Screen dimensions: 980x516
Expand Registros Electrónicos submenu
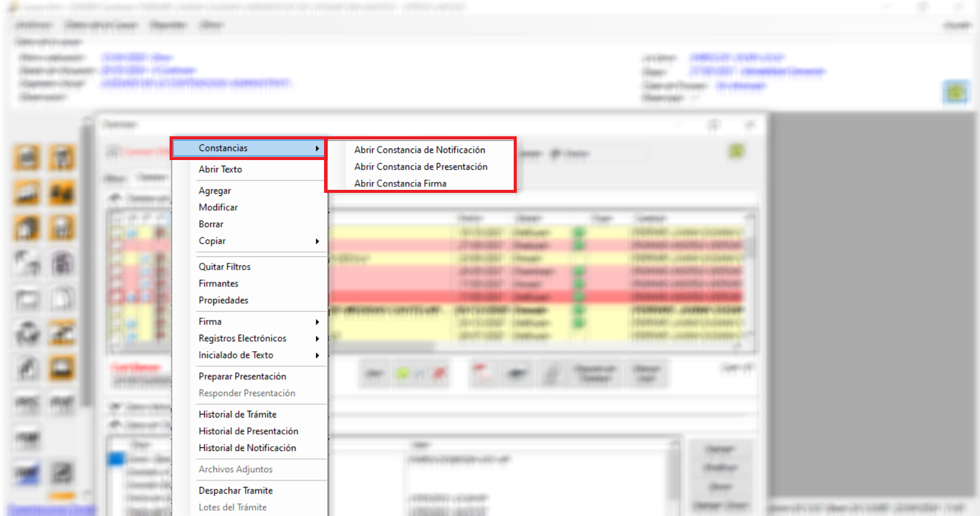coord(242,338)
